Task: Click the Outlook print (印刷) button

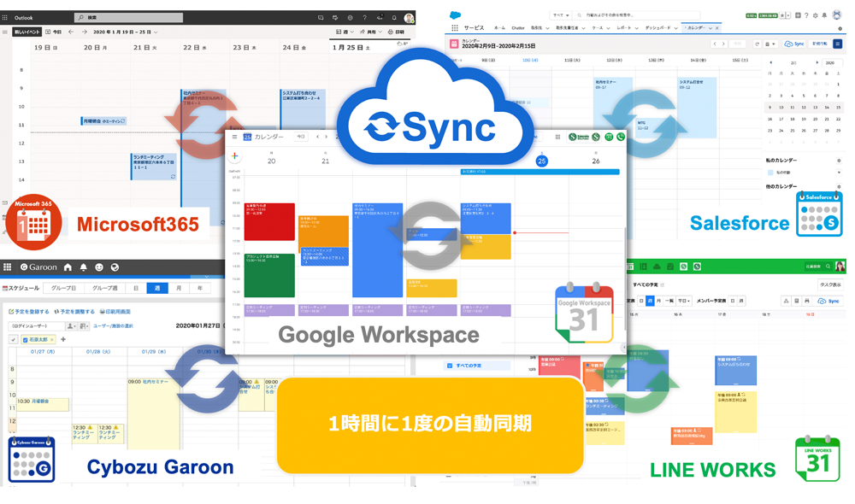Action: click(x=396, y=32)
